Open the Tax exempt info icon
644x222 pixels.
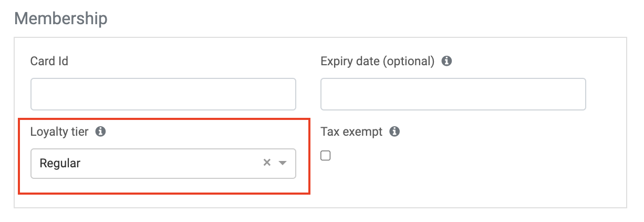click(394, 132)
